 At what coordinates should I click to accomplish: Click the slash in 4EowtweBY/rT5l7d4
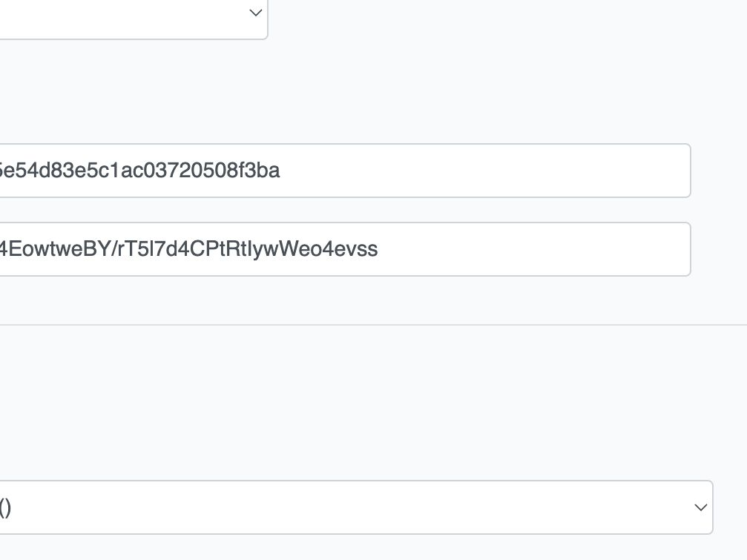(113, 249)
